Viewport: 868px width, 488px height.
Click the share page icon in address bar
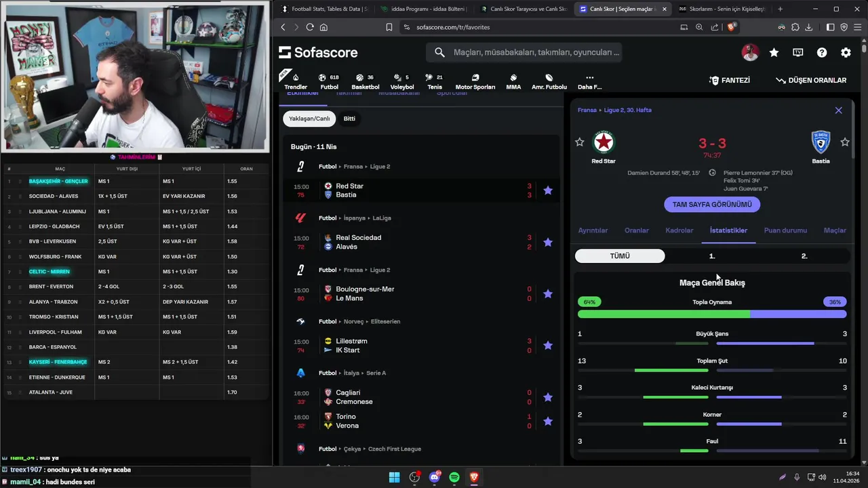click(715, 27)
